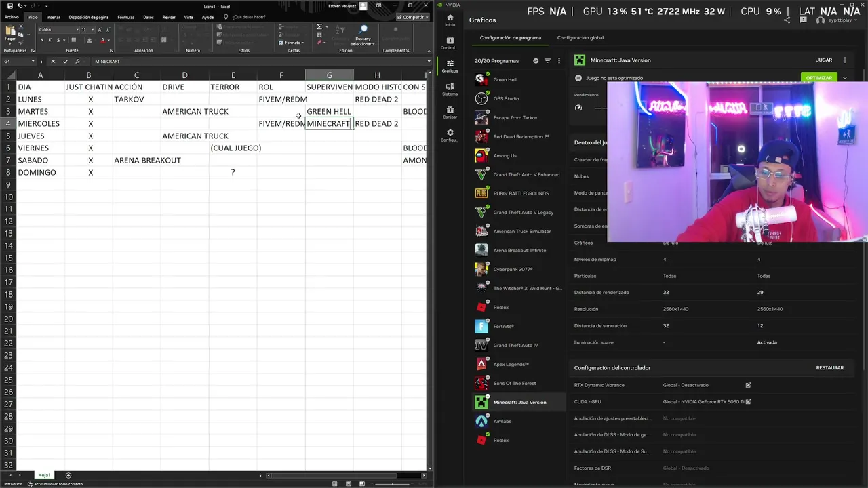Select the (CUAL JUEGO) cell
Viewport: 868px width, 488px height.
233,148
